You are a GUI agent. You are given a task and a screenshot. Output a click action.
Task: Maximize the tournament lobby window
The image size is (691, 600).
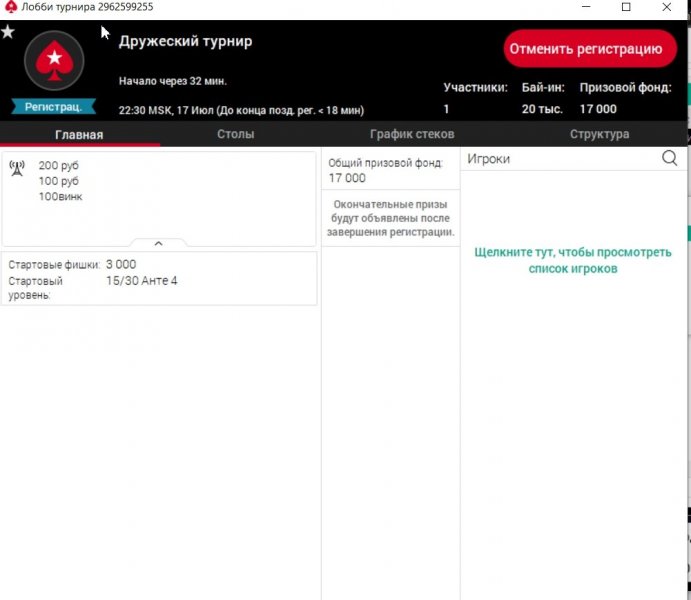coord(626,7)
